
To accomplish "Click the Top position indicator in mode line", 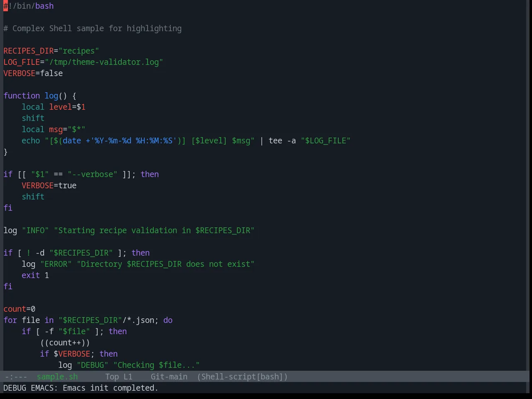I will tap(112, 377).
